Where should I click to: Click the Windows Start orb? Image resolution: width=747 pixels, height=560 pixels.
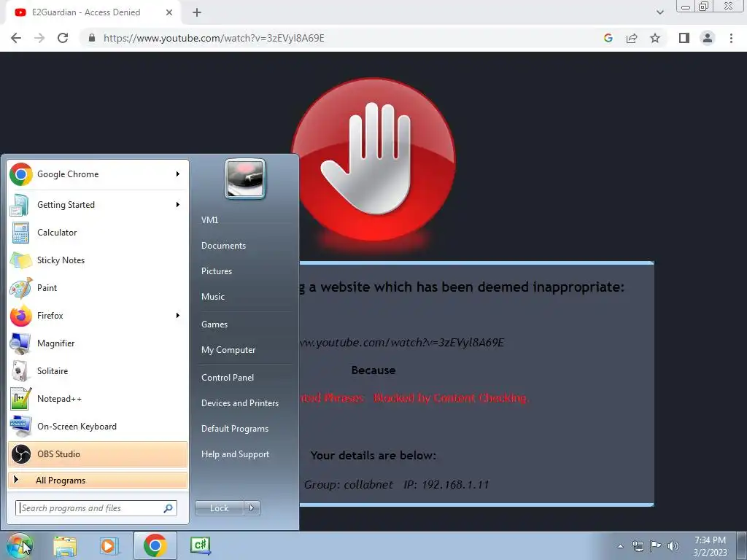pos(19,545)
